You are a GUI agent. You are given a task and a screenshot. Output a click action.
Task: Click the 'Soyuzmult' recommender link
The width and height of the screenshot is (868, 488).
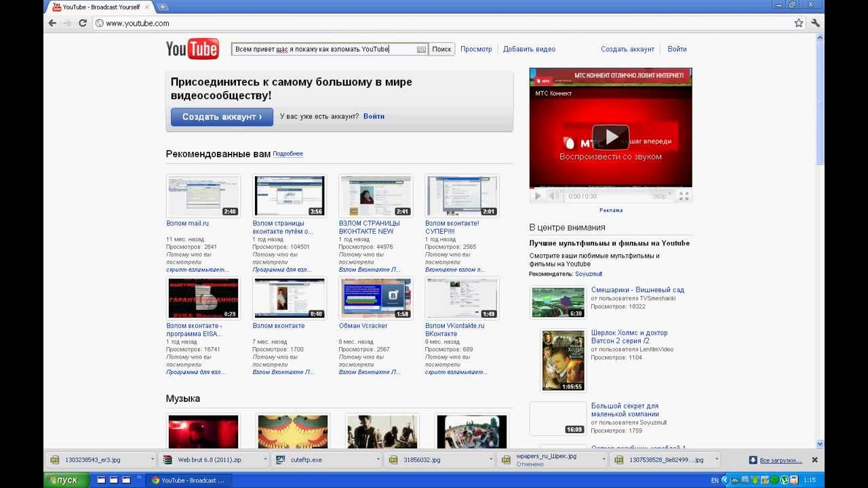pos(589,274)
